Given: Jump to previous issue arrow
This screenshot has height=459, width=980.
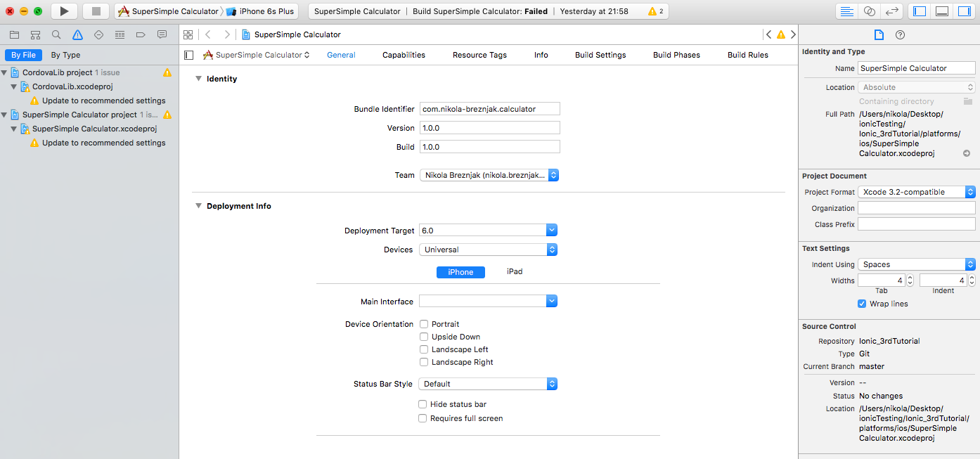Looking at the screenshot, I should click(x=768, y=34).
